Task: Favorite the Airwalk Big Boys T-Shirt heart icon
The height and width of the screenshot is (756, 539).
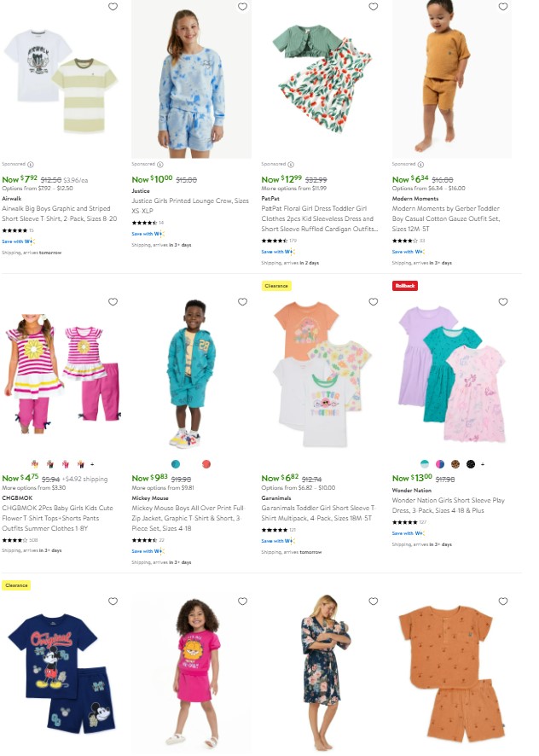Action: point(113,7)
